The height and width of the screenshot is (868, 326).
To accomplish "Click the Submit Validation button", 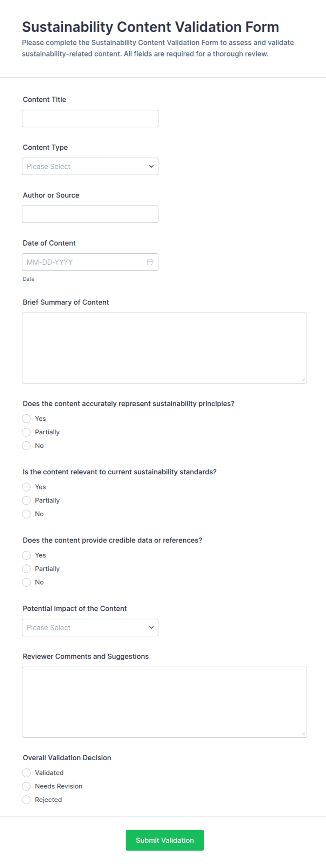I will pyautogui.click(x=165, y=840).
